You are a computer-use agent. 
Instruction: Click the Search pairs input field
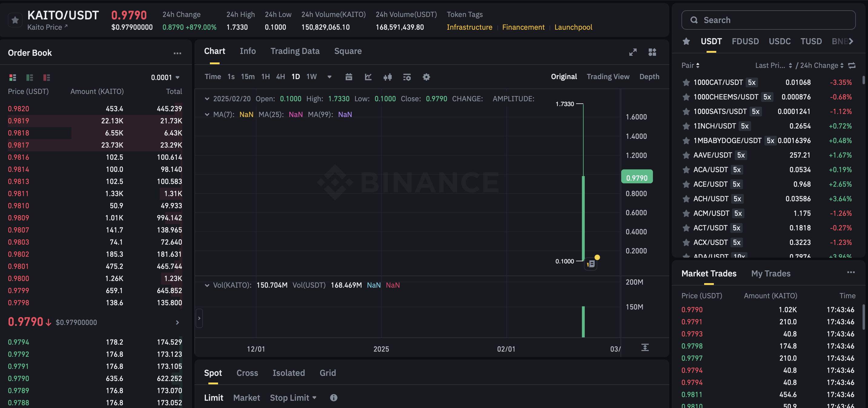click(768, 20)
